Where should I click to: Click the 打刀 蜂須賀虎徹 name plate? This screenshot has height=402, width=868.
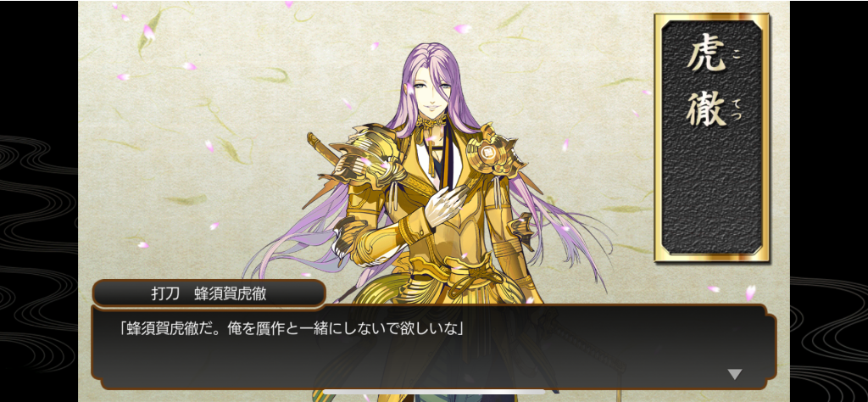click(209, 293)
